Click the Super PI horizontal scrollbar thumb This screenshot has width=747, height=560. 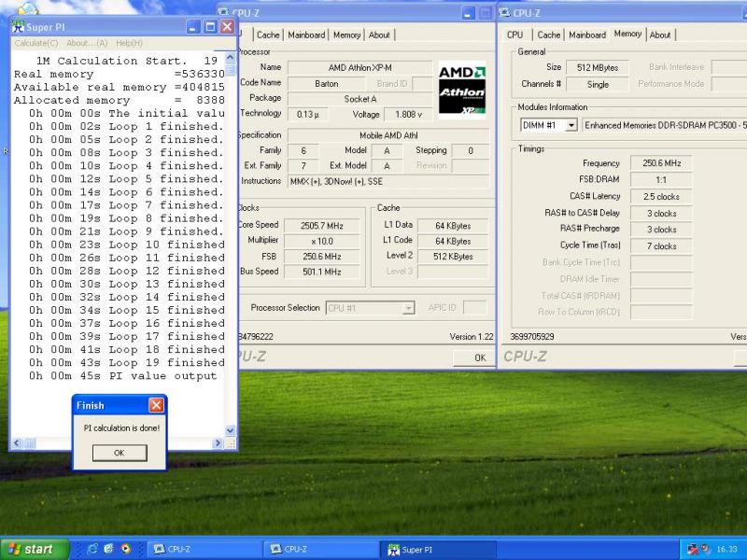point(30,443)
